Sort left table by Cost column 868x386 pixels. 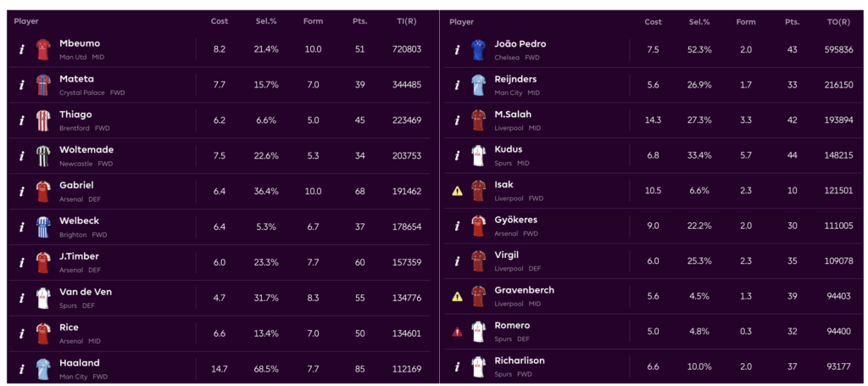point(220,21)
